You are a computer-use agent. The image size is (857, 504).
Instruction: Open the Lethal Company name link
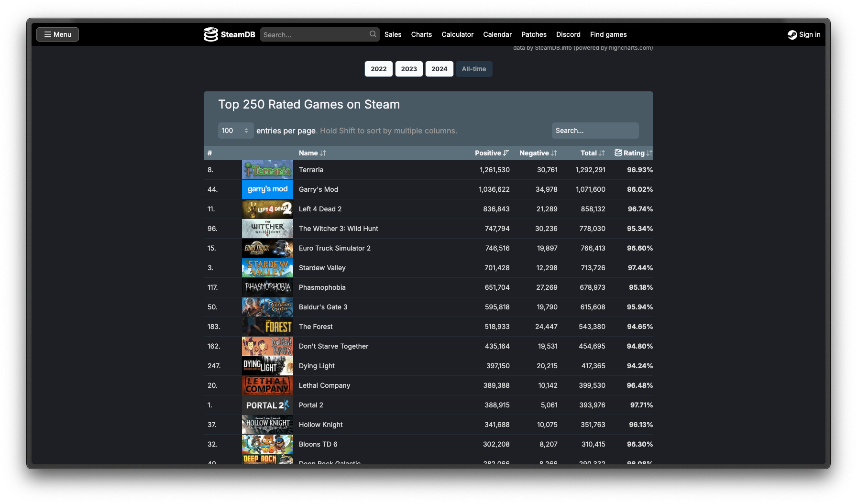tap(324, 385)
